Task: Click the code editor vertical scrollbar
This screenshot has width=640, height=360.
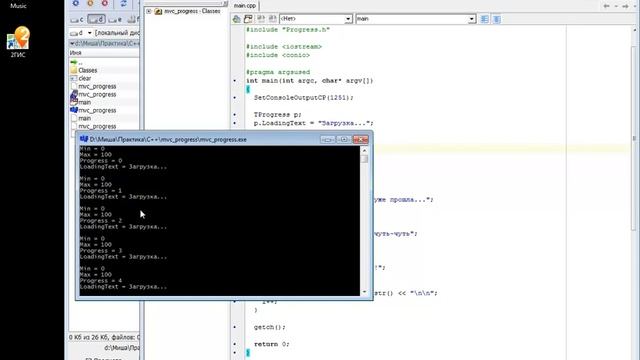Action: pyautogui.click(x=634, y=139)
